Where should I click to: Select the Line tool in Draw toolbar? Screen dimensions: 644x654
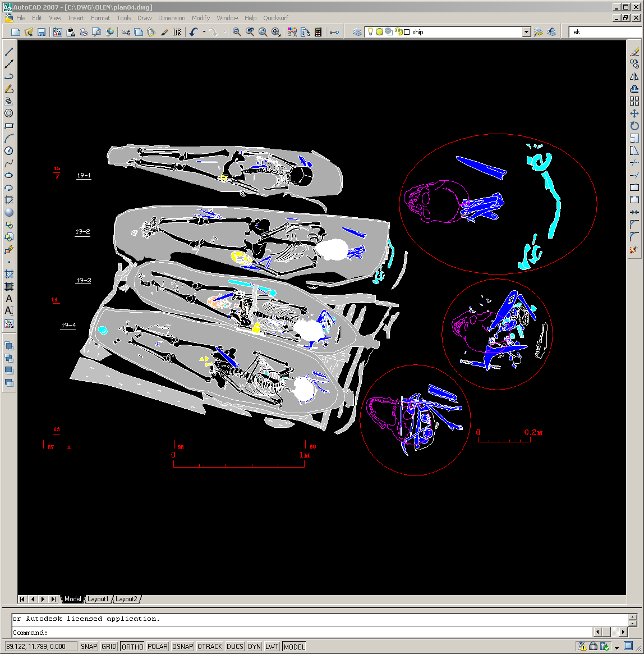pos(9,52)
